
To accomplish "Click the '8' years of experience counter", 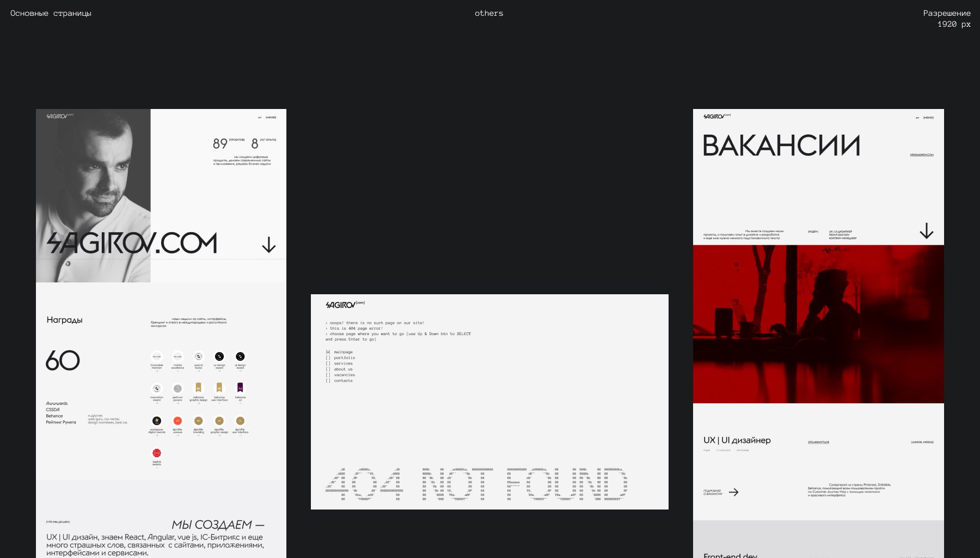I will click(255, 144).
